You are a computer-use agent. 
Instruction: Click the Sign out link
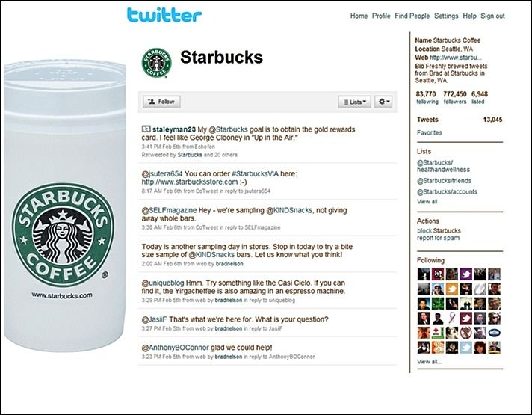point(492,16)
